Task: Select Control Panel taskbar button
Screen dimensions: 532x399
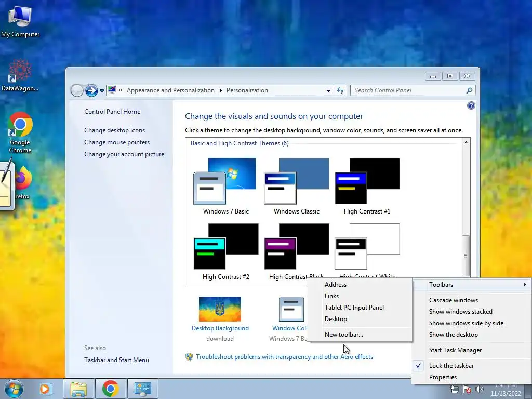Action: (142, 389)
